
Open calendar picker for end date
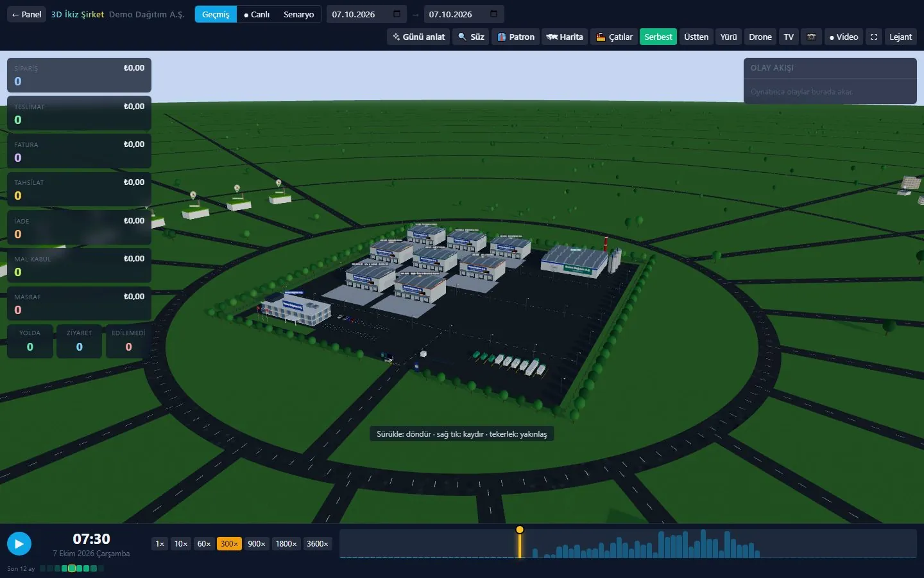[x=493, y=14]
